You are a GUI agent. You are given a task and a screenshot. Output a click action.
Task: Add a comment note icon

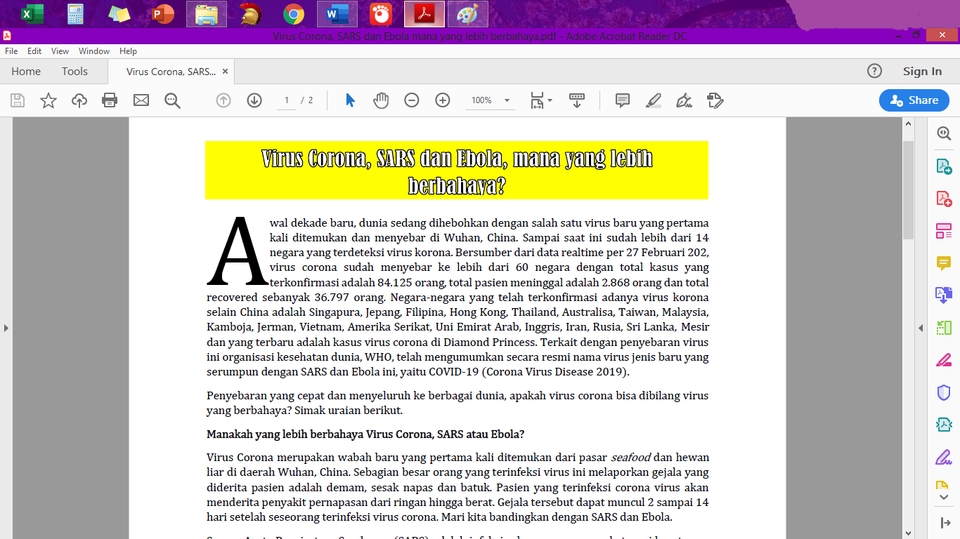(622, 100)
